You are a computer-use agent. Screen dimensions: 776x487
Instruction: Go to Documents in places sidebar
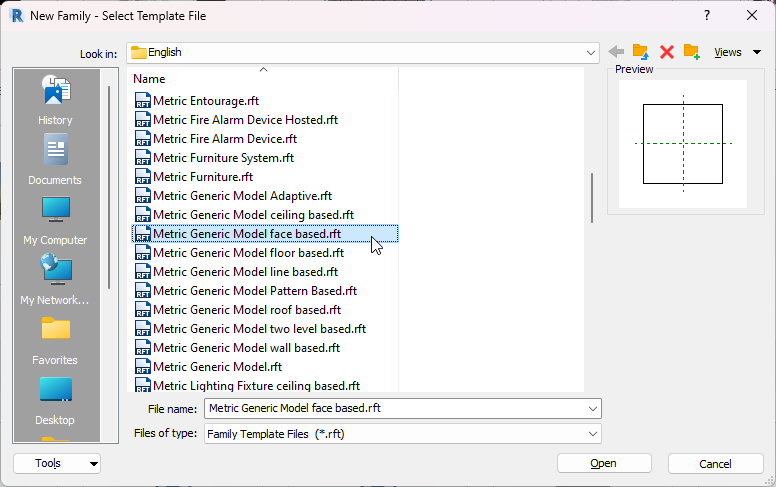tap(55, 160)
